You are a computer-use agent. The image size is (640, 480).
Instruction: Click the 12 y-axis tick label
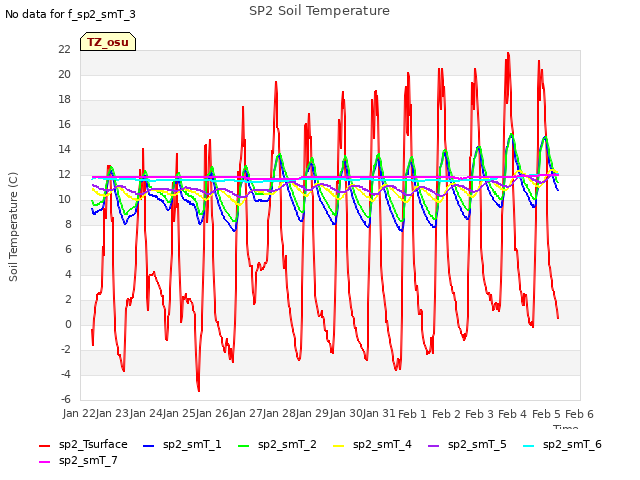coord(64,174)
